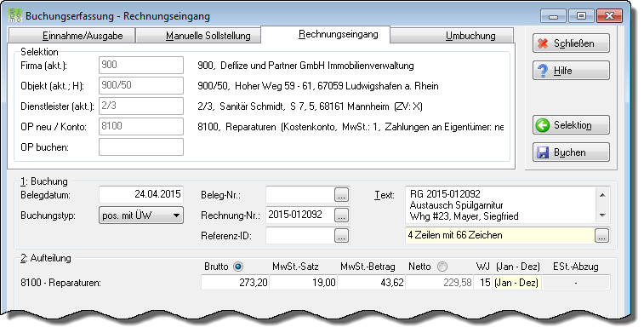Click the Objekt field showing 900/50
Image resolution: width=644 pixels, height=333 pixels.
[141, 85]
